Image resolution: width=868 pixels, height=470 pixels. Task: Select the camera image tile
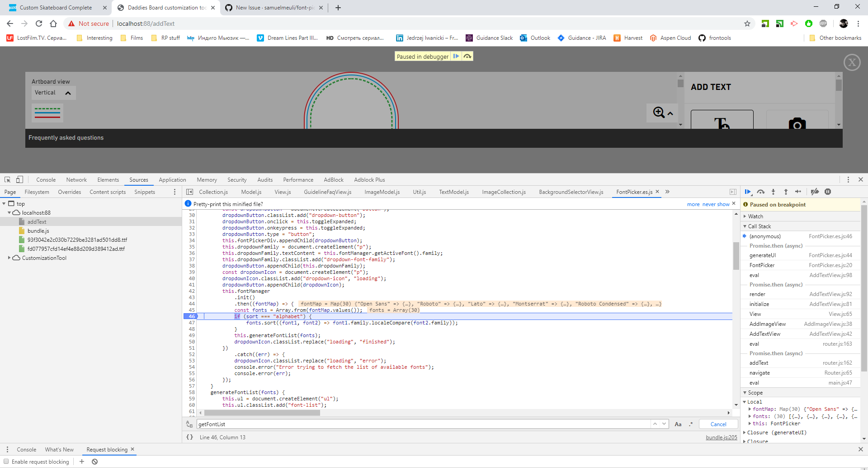(797, 119)
